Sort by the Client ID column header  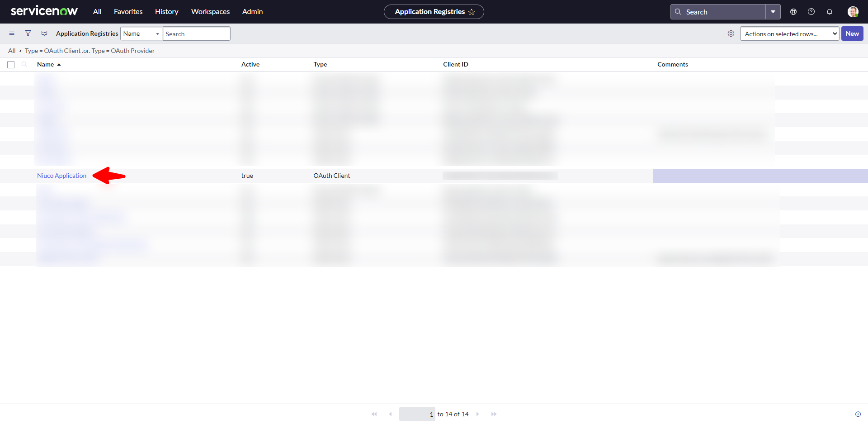click(x=456, y=64)
